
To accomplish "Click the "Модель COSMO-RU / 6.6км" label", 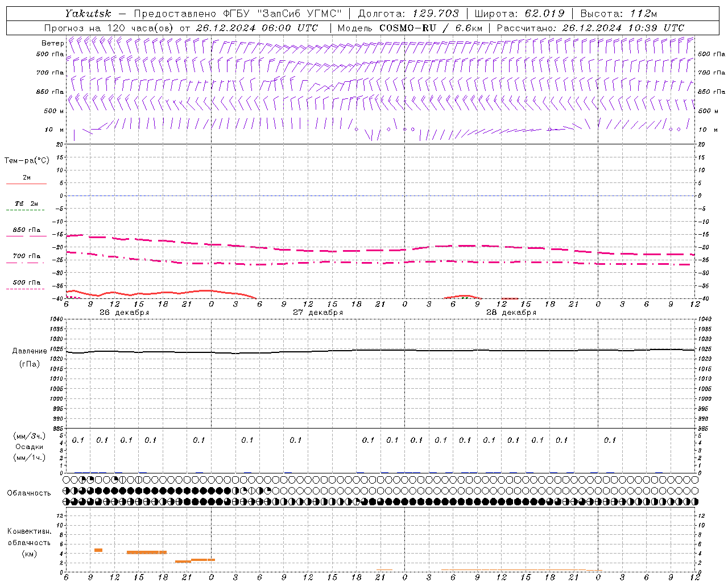I will coord(409,28).
